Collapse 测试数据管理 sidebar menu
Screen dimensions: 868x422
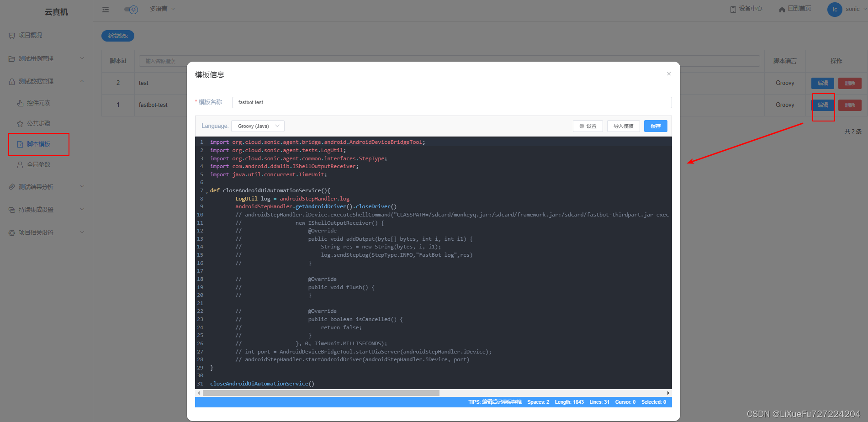47,81
